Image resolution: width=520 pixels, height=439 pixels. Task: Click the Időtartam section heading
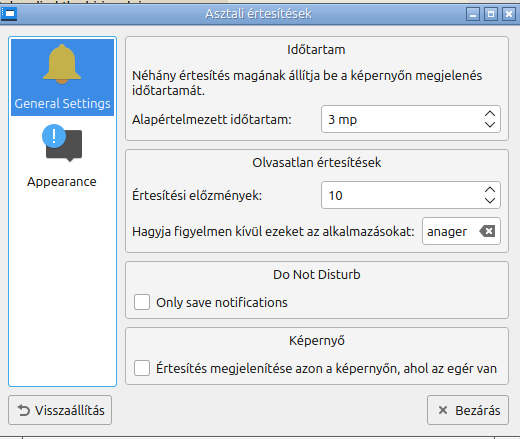click(x=316, y=50)
